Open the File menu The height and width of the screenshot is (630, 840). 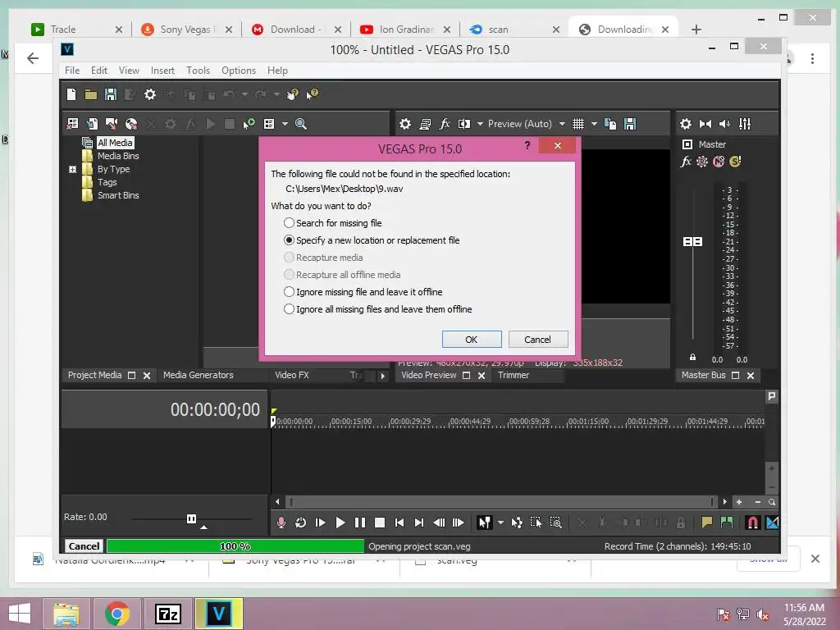click(72, 71)
